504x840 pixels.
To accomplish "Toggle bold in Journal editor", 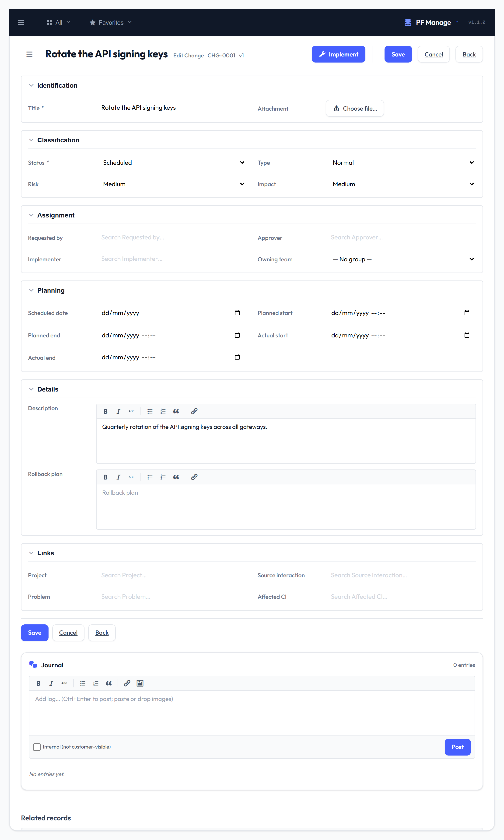I will click(38, 683).
